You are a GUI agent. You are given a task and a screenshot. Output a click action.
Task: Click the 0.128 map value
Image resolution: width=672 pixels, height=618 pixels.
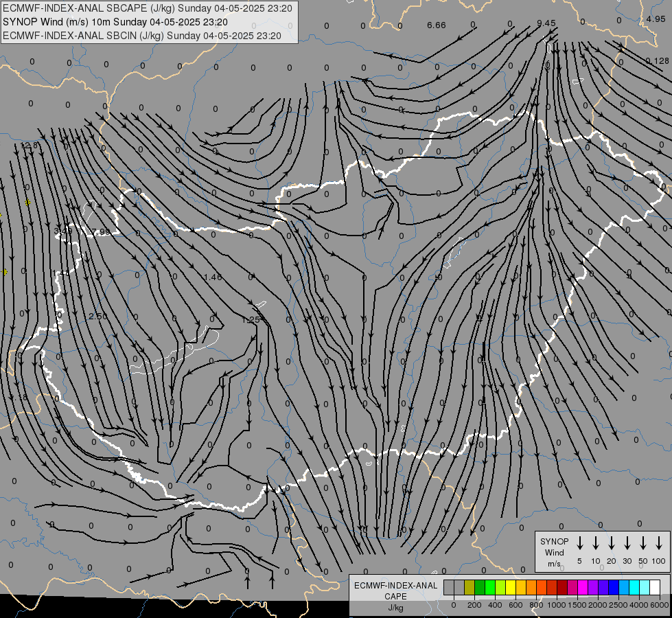coord(657,61)
